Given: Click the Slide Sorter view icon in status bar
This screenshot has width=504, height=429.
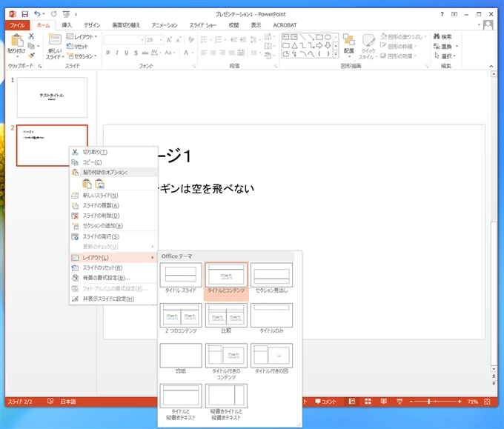Looking at the screenshot, I should click(368, 401).
